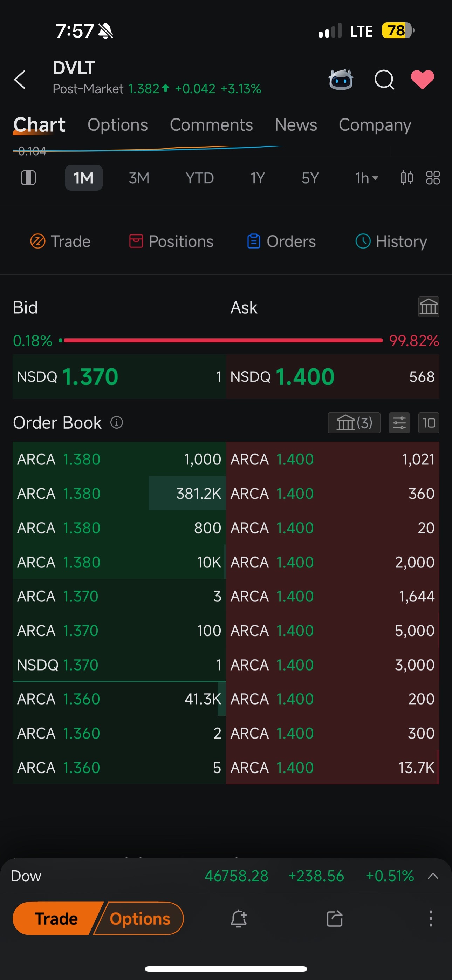The image size is (452, 980).
Task: Select the 3M chart range
Action: point(139,178)
